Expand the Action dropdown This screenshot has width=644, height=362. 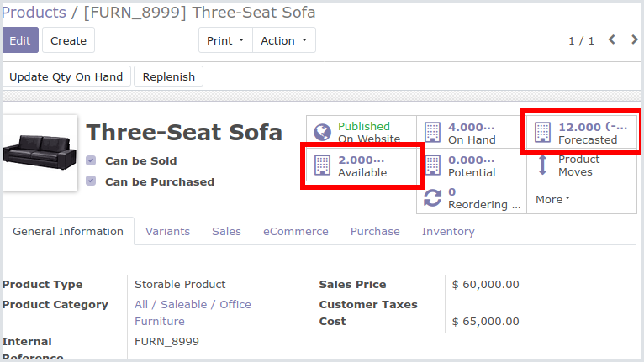(x=284, y=40)
